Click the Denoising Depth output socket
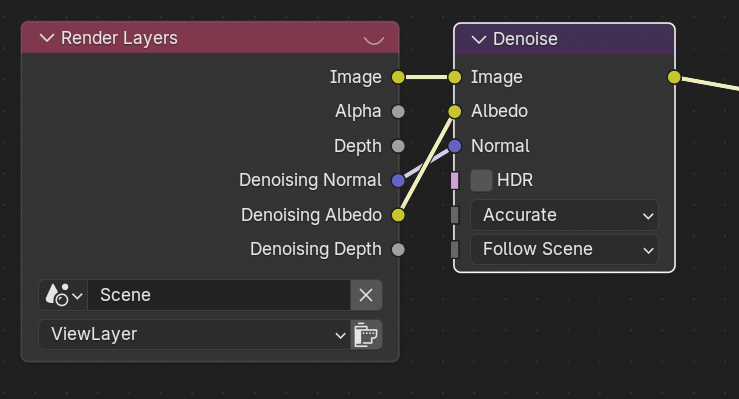Image resolution: width=739 pixels, height=399 pixels. point(398,249)
